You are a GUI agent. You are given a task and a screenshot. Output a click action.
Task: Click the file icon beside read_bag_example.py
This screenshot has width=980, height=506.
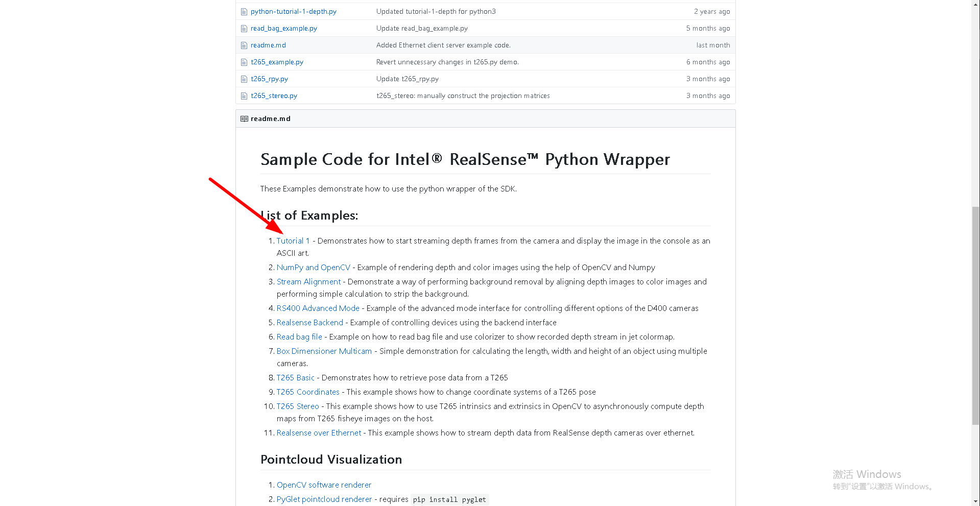[244, 29]
